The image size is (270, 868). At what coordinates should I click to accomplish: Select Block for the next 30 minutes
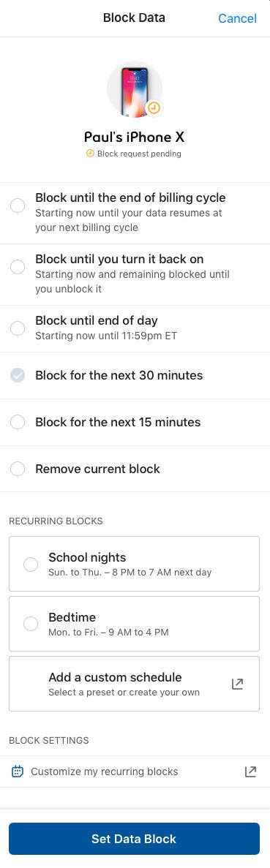pos(135,376)
